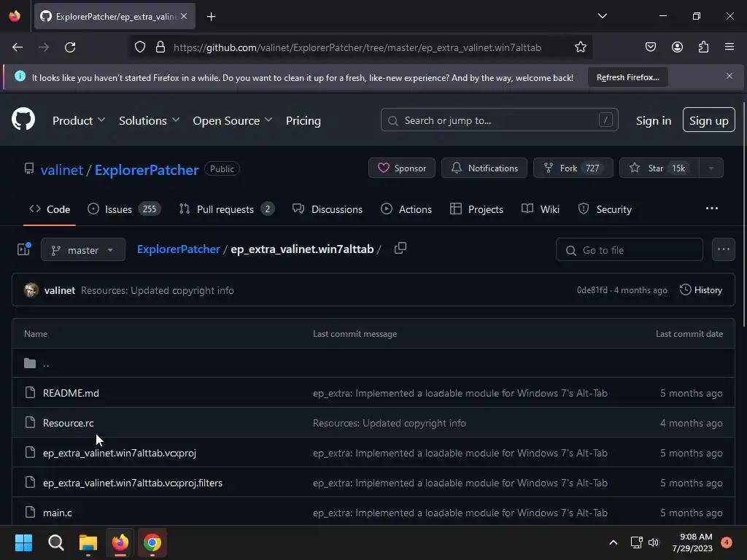Image resolution: width=747 pixels, height=560 pixels.
Task: Open GitHub home via Octocat logo
Action: coord(23,119)
